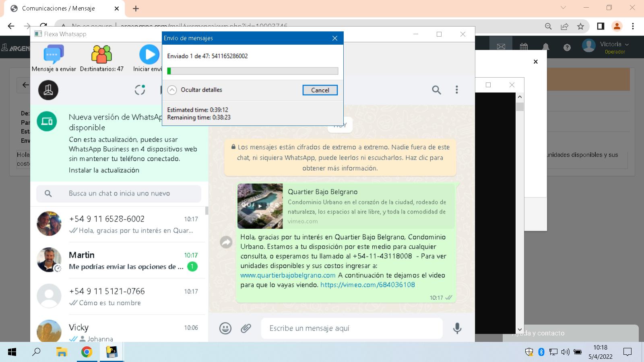Bookmark this page star icon
This screenshot has height=362, width=644.
(580, 26)
